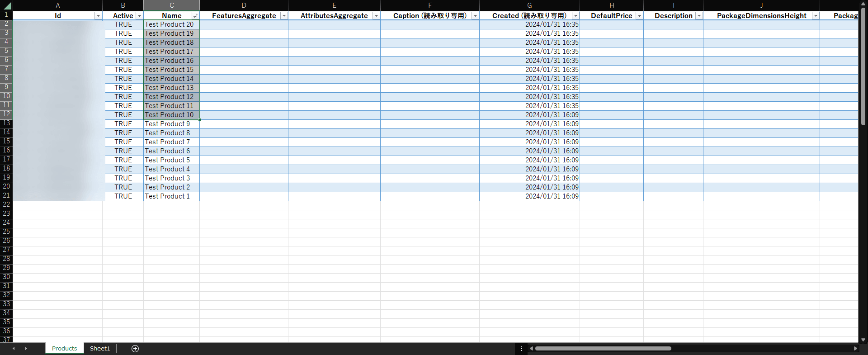Screen dimensions: 868x355
Task: Select column H header
Action: [612, 5]
